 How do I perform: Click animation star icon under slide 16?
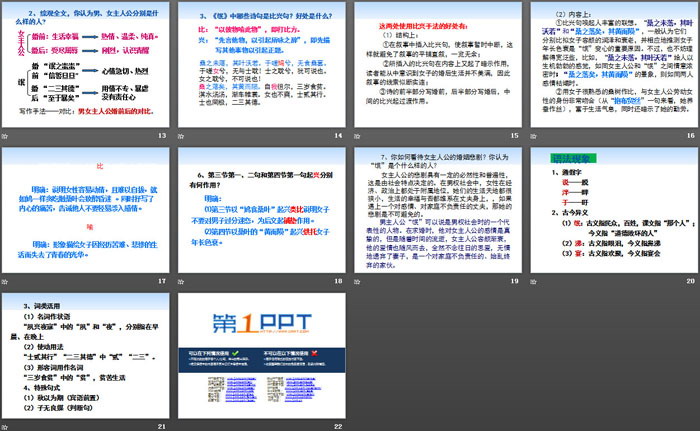pos(533,136)
